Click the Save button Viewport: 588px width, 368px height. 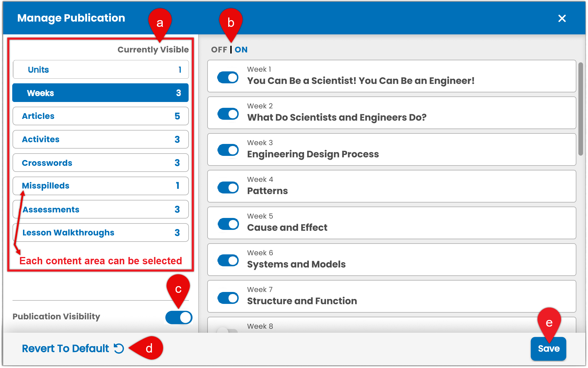click(x=548, y=348)
